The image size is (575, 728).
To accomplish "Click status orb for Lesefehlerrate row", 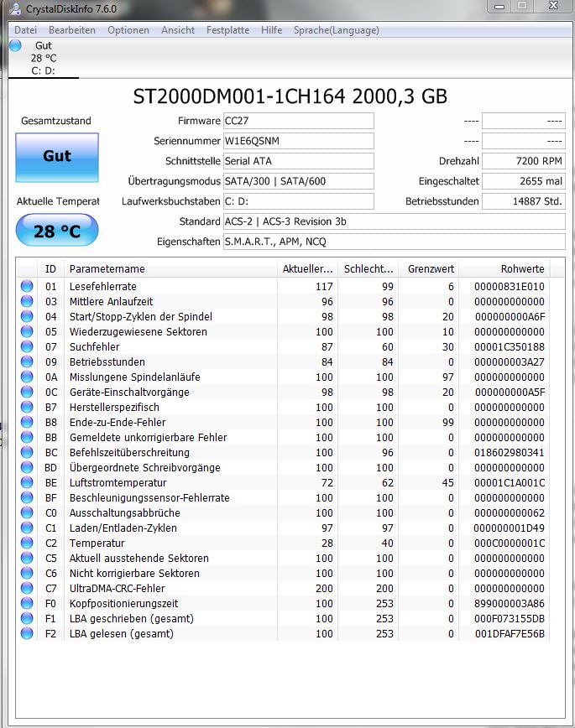I will pos(27,286).
